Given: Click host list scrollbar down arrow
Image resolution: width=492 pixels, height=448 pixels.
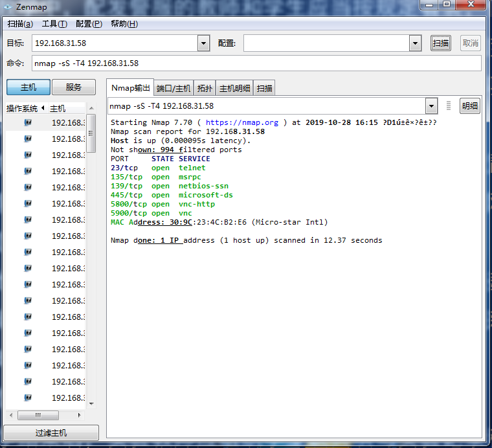Looking at the screenshot, I should 91,404.
